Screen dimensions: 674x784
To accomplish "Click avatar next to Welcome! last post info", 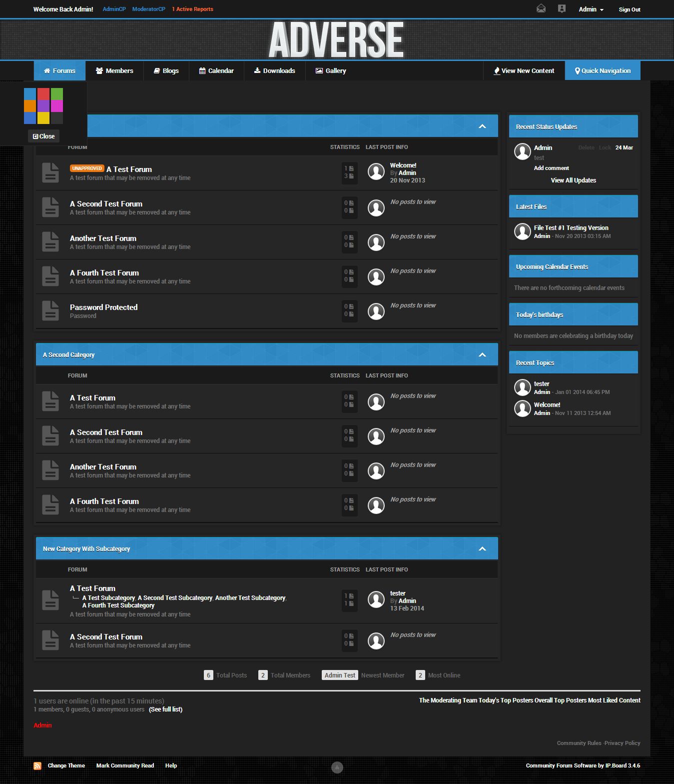I will (376, 171).
